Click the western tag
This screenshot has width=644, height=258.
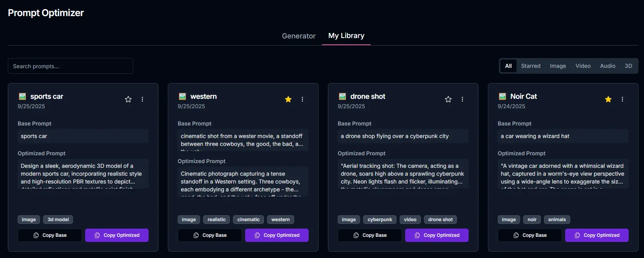(280, 220)
